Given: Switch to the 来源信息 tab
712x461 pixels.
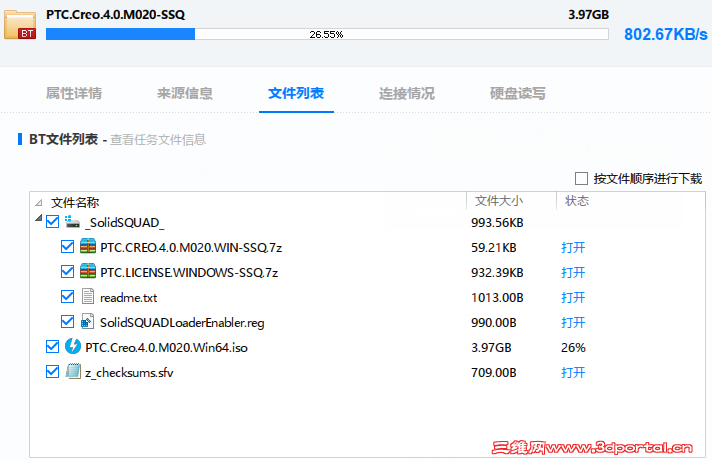Looking at the screenshot, I should pyautogui.click(x=185, y=93).
